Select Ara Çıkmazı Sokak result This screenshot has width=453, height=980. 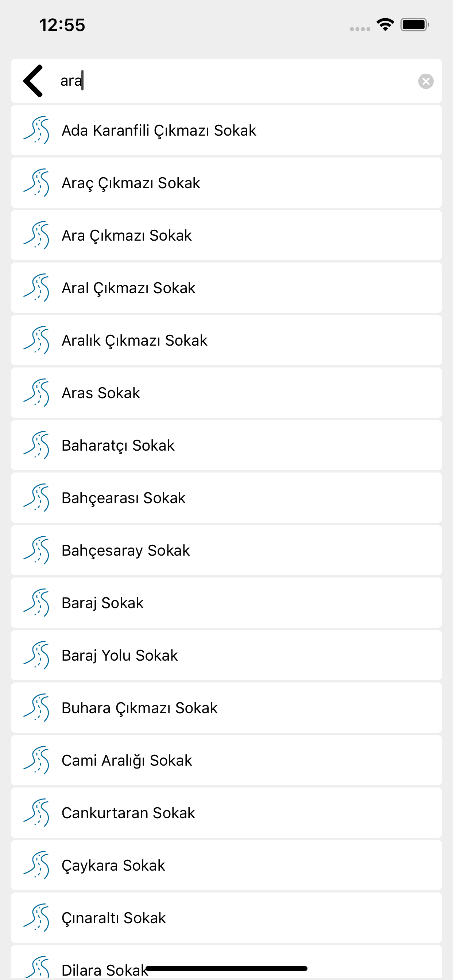click(226, 235)
